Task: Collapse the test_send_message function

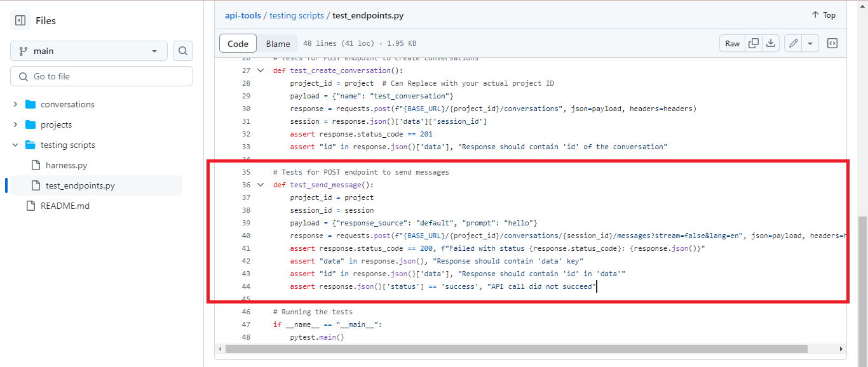Action: pyautogui.click(x=261, y=184)
